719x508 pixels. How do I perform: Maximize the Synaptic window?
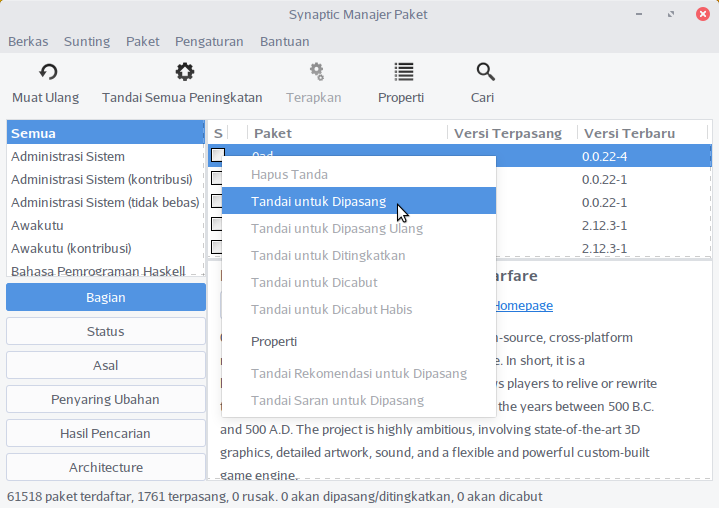click(x=672, y=15)
